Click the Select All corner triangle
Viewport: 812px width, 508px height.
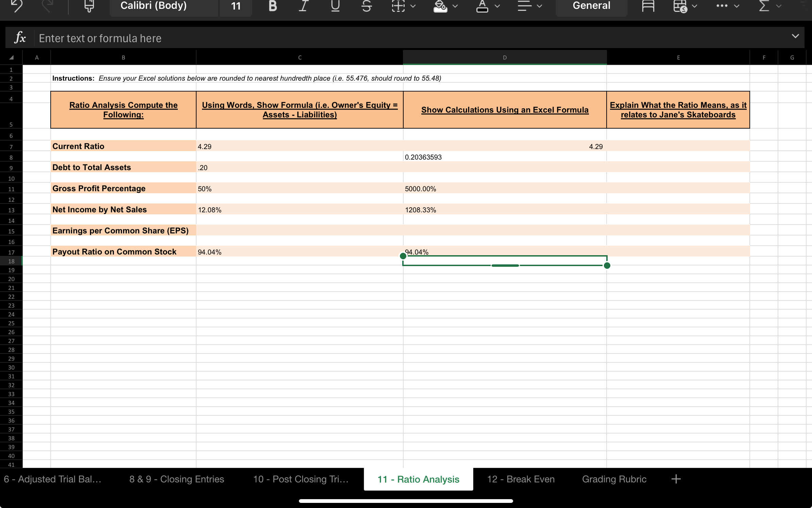click(11, 58)
